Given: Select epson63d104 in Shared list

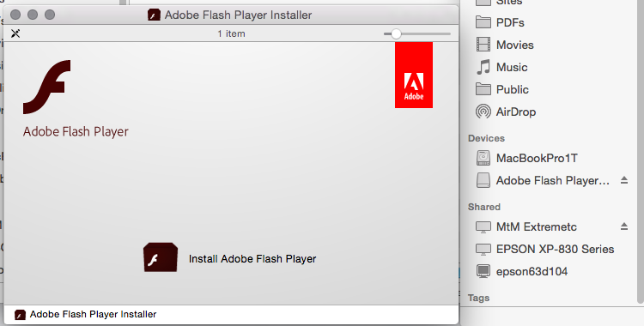Looking at the screenshot, I should [x=521, y=271].
